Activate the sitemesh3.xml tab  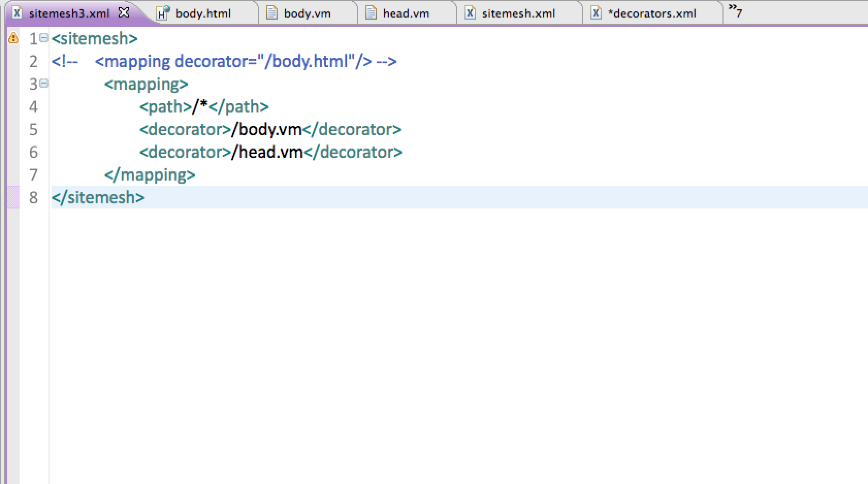(69, 13)
